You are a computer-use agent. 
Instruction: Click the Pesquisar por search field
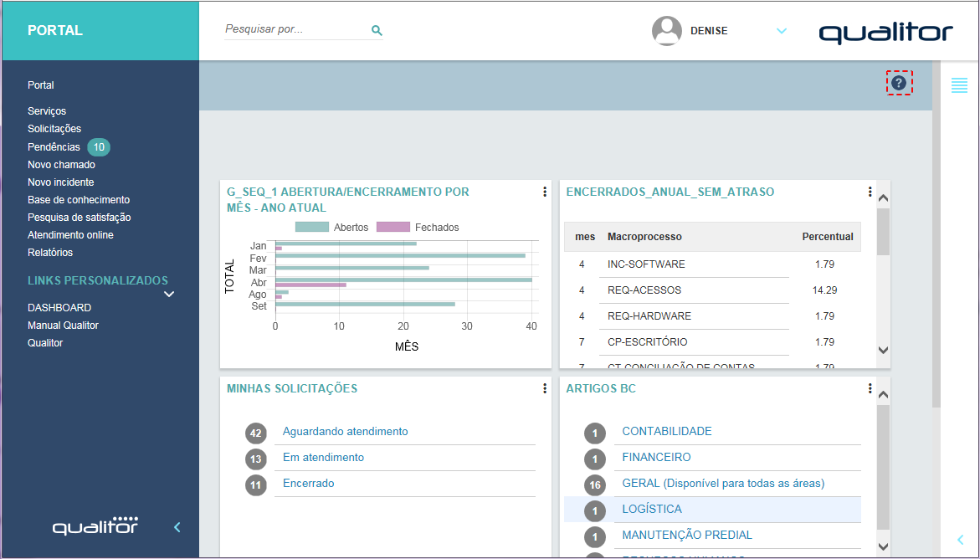click(293, 29)
